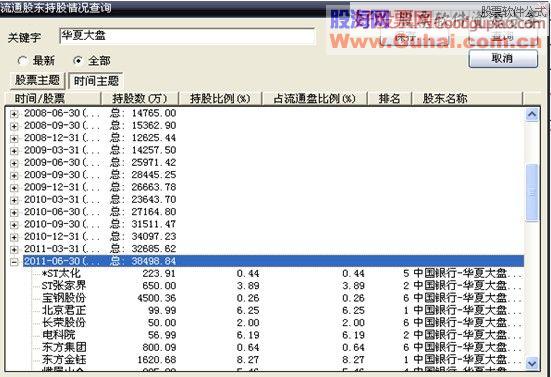This screenshot has height=377, width=551.
Task: Click the scrollbar up arrow
Action: click(532, 114)
